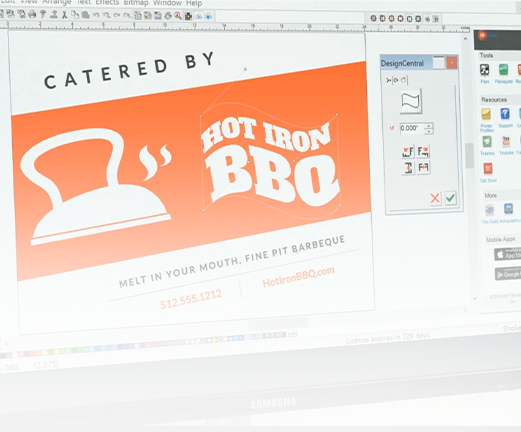Click the top-left distortion F icon
Viewport: 521px width, 432px height.
(408, 152)
